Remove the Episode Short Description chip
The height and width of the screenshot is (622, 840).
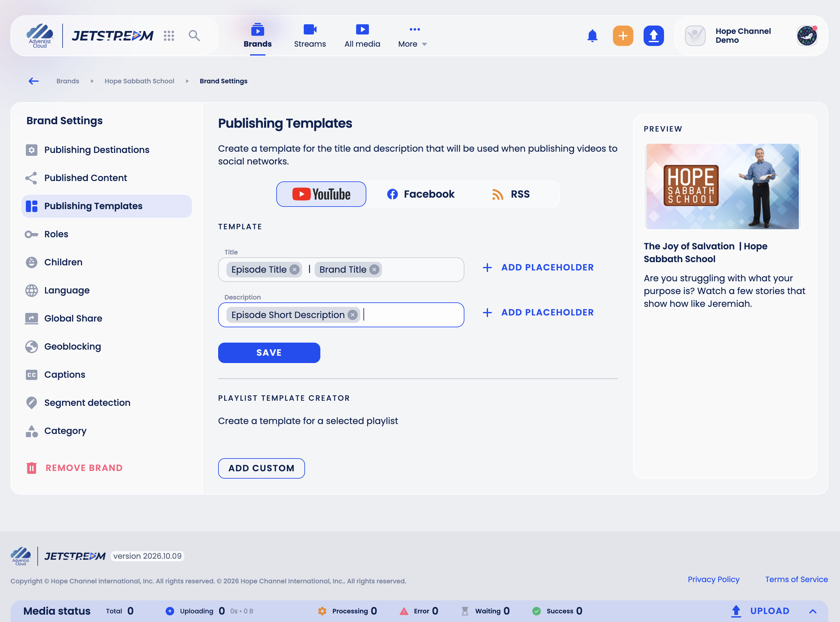click(x=353, y=315)
